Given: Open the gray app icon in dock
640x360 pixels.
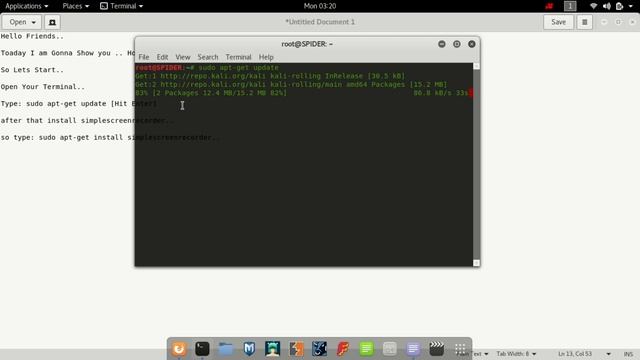Looking at the screenshot, I should point(390,349).
